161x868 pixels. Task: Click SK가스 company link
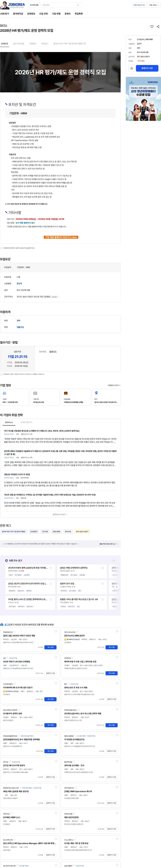click(x=4, y=26)
